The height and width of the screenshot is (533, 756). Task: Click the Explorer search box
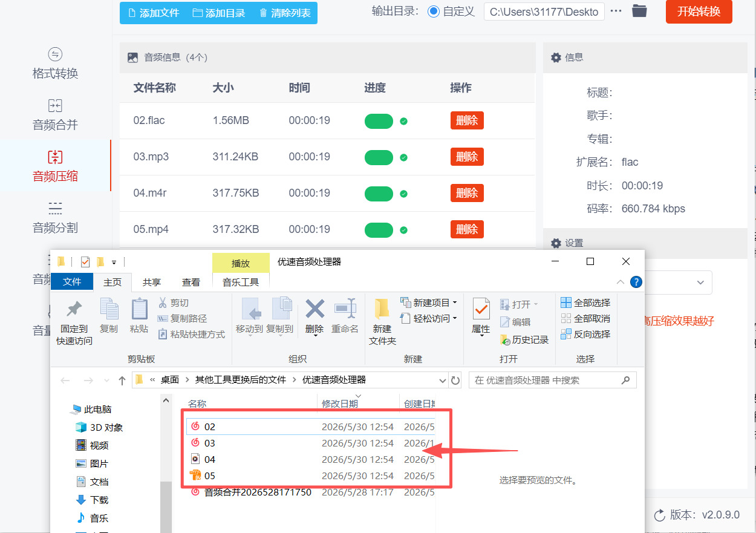(552, 381)
